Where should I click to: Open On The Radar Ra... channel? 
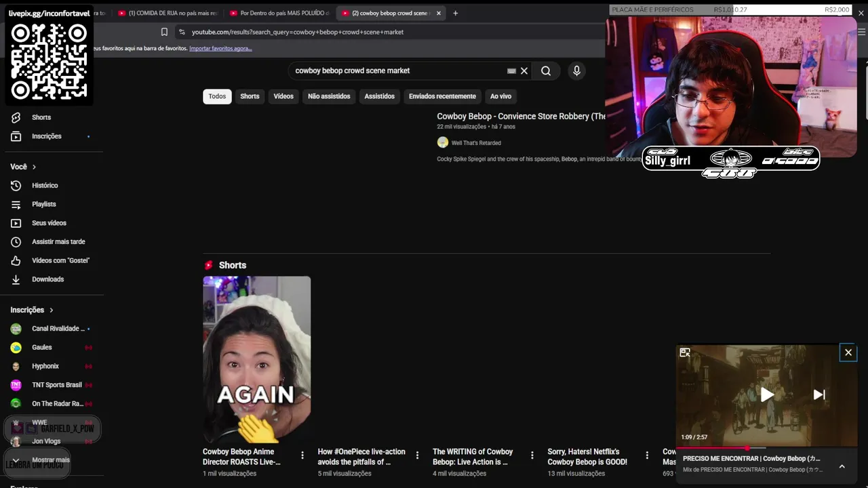pos(58,403)
